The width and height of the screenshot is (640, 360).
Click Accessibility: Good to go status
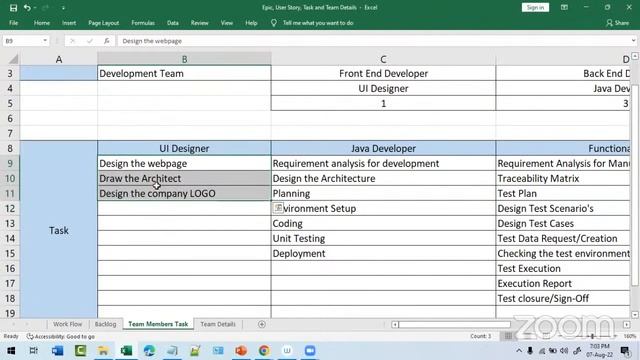[61, 336]
